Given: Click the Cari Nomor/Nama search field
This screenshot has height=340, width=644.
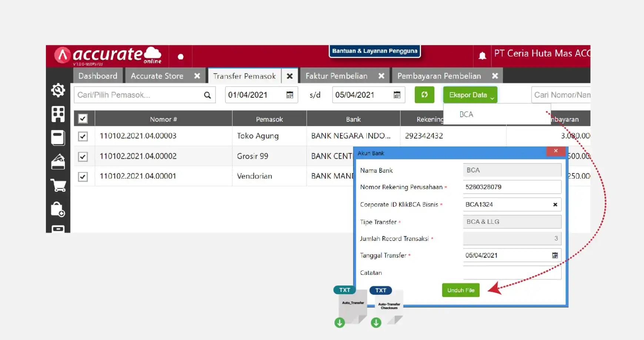Looking at the screenshot, I should point(561,95).
